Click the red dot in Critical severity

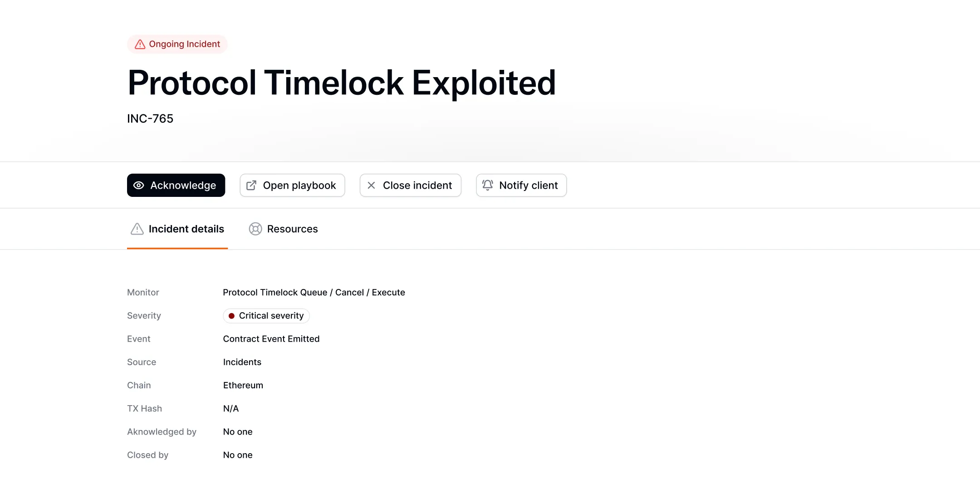pyautogui.click(x=231, y=316)
